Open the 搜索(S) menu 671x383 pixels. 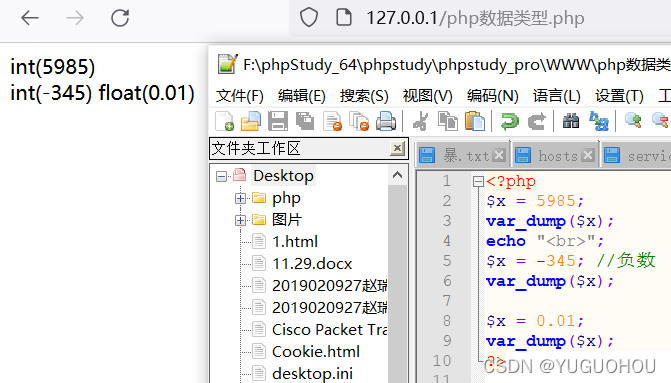click(x=364, y=96)
